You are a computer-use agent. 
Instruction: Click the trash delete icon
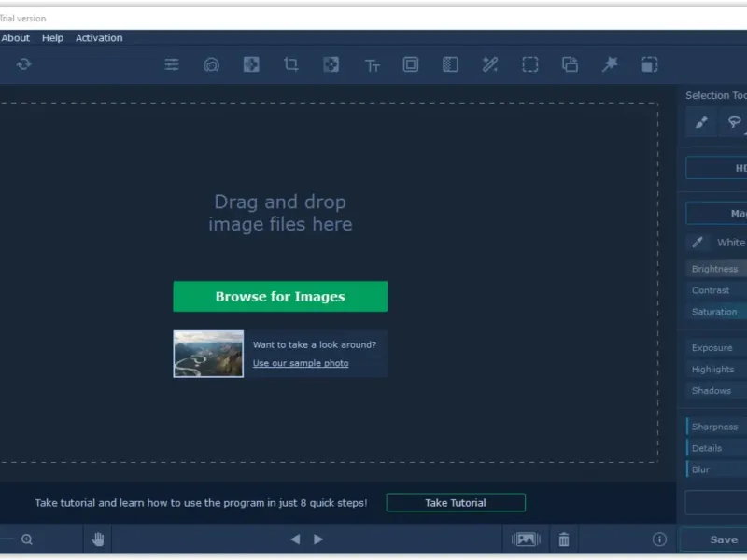pos(564,539)
